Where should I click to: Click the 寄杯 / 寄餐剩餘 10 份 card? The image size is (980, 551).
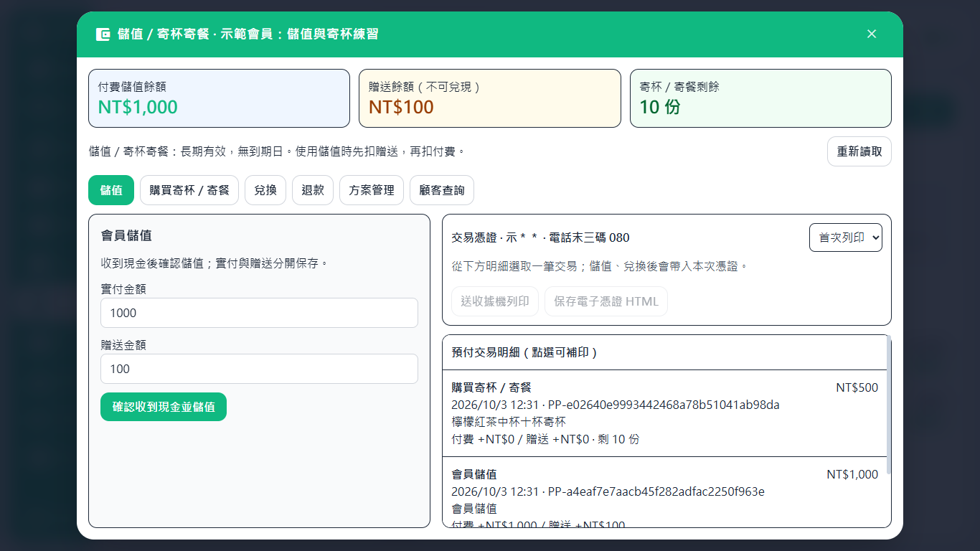pyautogui.click(x=760, y=98)
